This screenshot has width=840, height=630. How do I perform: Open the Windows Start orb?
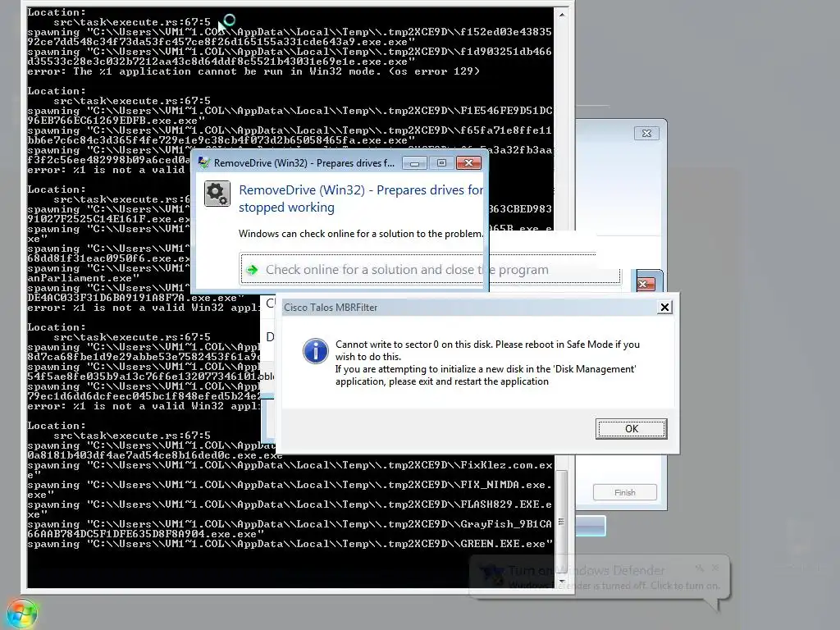(x=22, y=614)
